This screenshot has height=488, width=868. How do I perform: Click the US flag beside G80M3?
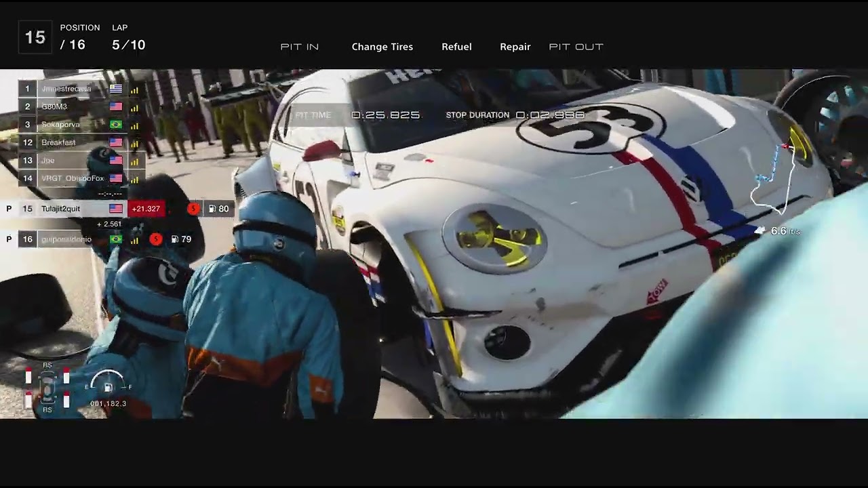tap(116, 106)
